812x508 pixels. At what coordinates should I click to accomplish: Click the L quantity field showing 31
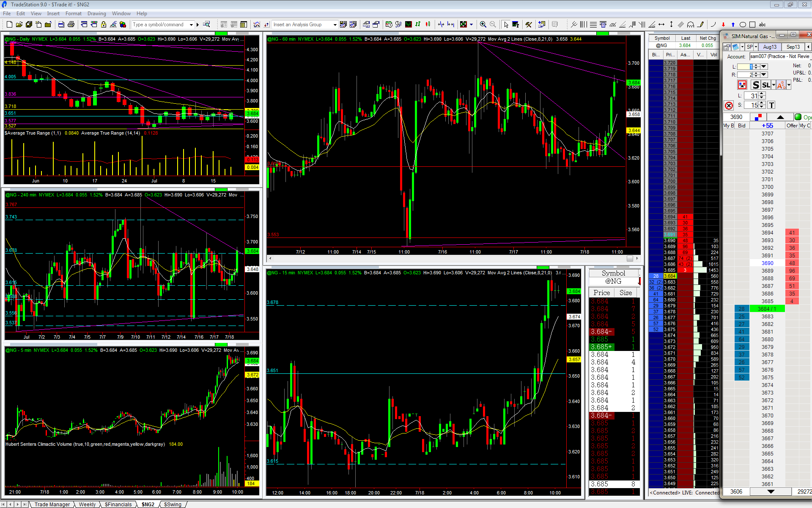click(751, 96)
